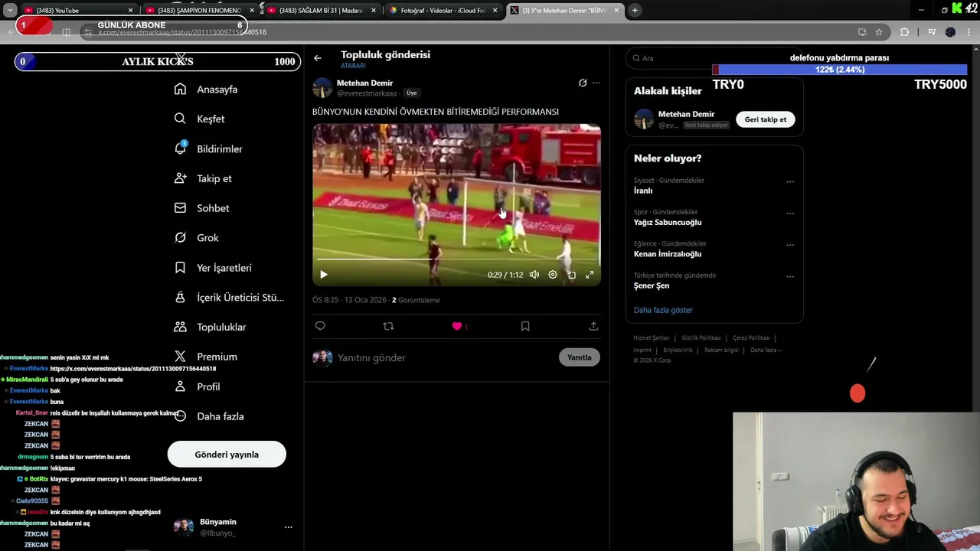Click Daha fazla göster link
Image resolution: width=980 pixels, height=551 pixels.
tap(663, 310)
